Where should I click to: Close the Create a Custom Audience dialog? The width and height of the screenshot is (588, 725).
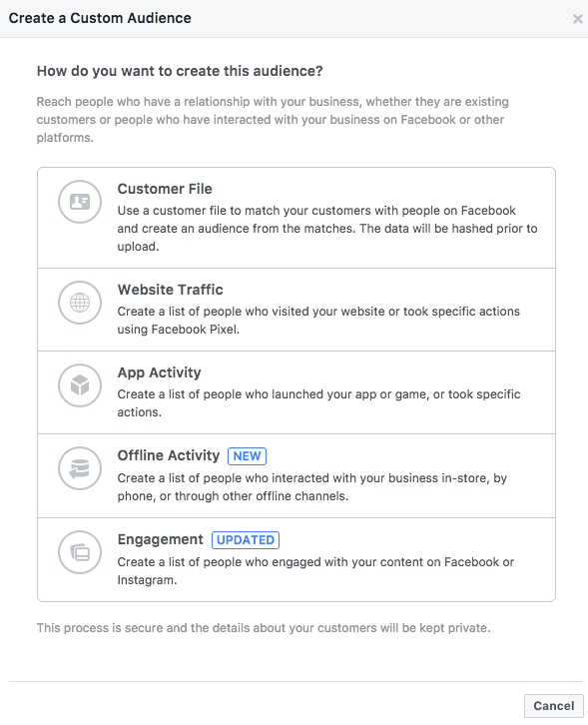[577, 19]
